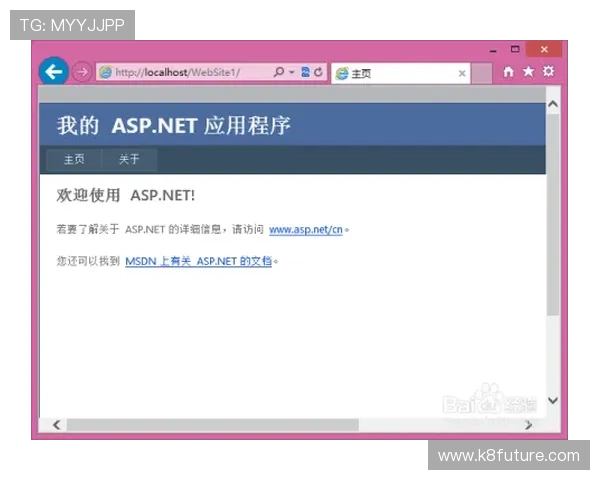Click the browser Forward arrow button
This screenshot has height=480, width=600.
[82, 72]
